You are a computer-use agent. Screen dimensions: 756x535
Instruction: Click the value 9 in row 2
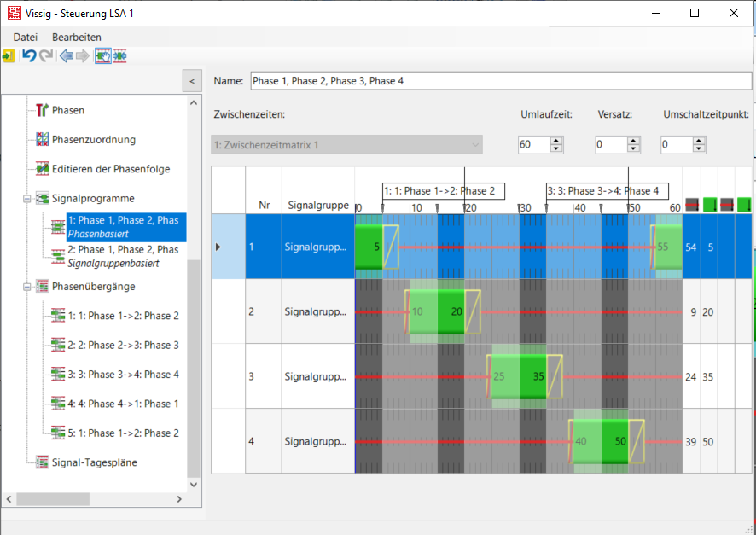click(x=694, y=312)
